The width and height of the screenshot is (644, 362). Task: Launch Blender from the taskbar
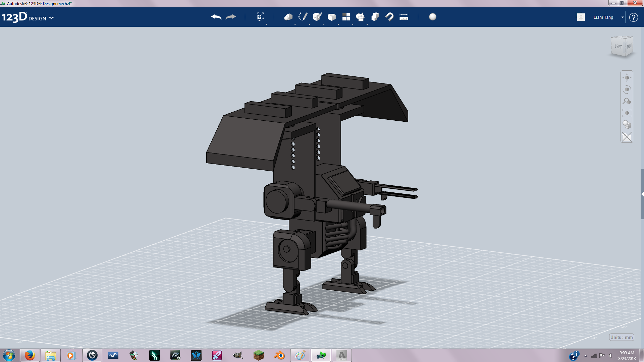point(279,355)
